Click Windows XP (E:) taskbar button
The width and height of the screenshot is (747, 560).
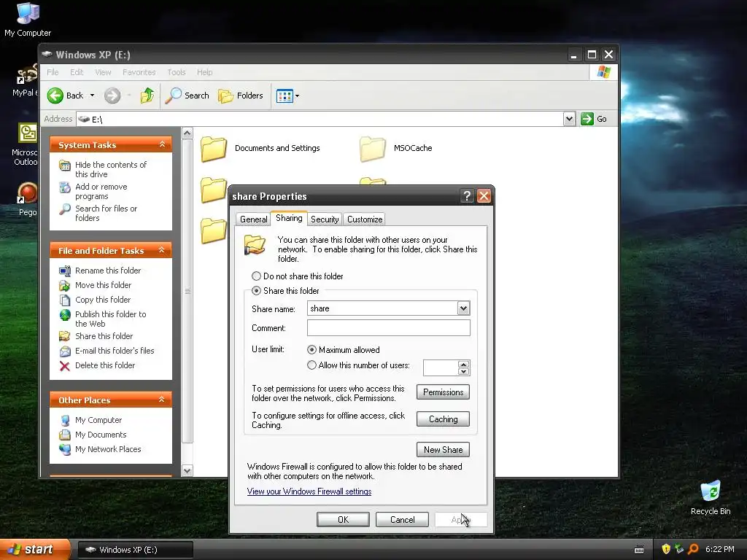click(x=135, y=550)
